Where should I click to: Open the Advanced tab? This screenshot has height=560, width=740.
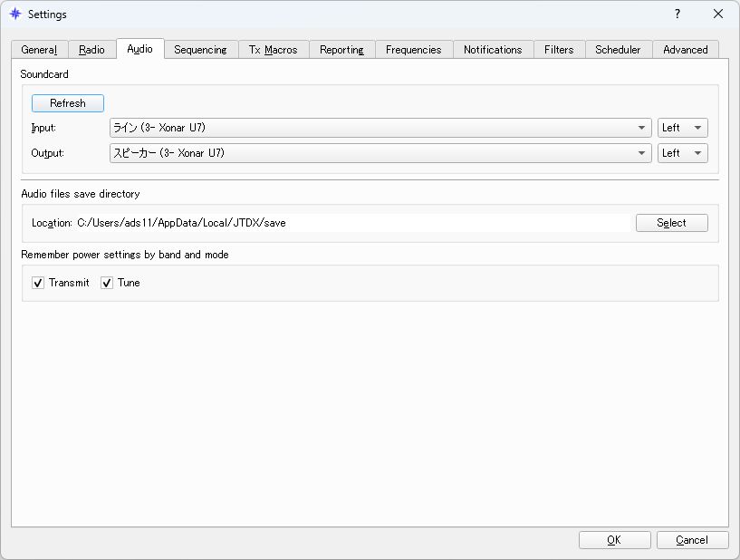(x=686, y=50)
